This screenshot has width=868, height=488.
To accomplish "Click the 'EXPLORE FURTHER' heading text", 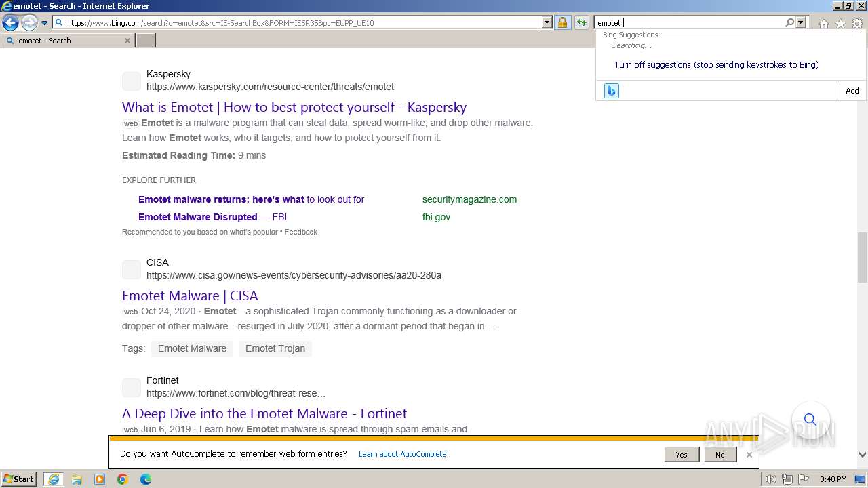I will (x=159, y=180).
